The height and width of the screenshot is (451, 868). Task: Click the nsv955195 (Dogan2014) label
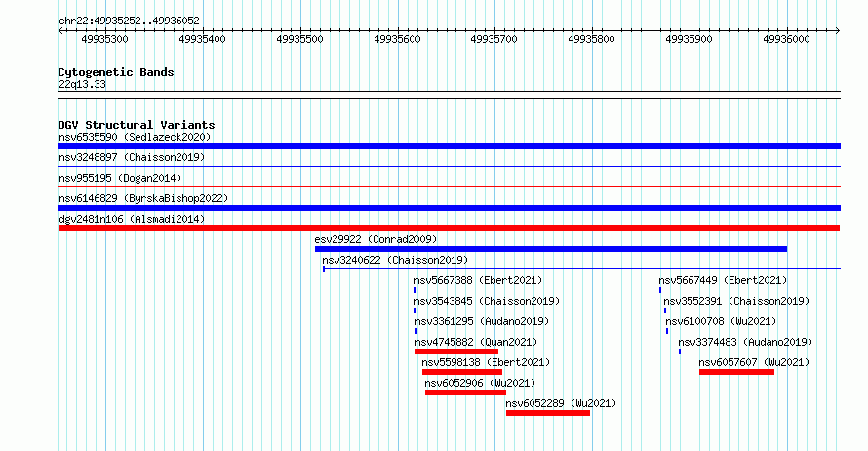[120, 178]
